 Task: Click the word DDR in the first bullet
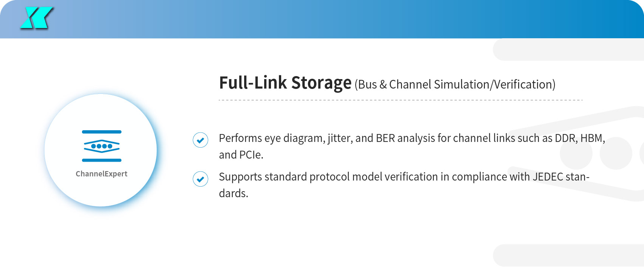coord(565,138)
